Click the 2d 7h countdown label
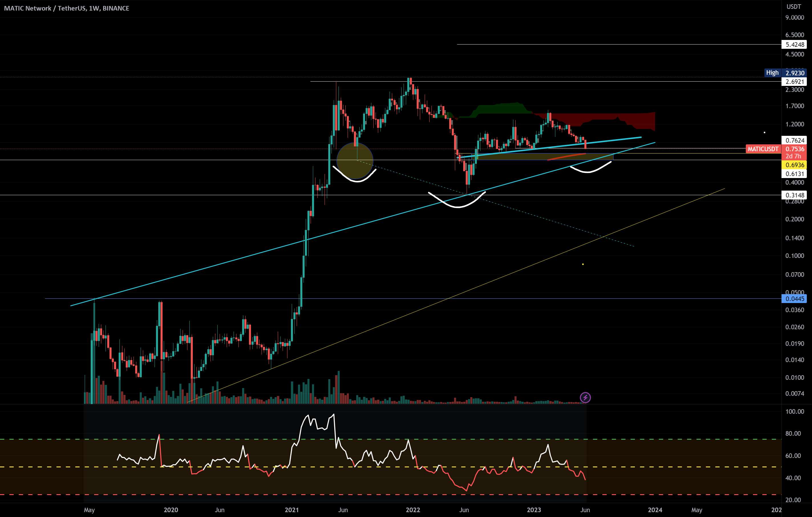The height and width of the screenshot is (517, 812). coord(793,156)
